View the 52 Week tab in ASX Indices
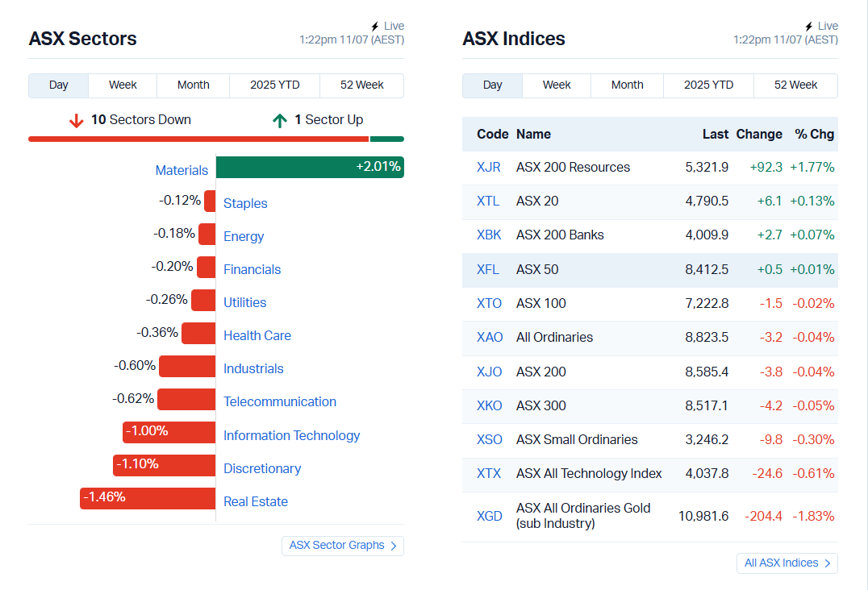868x590 pixels. coord(795,85)
